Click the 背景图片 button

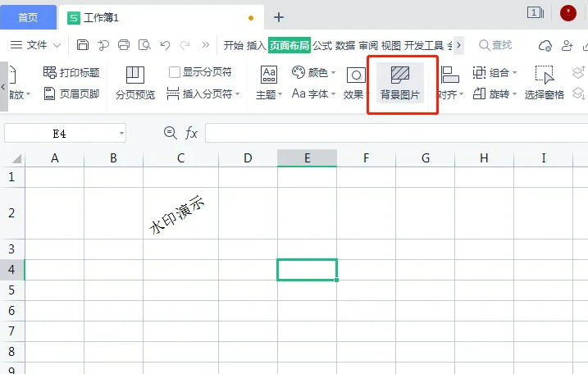[400, 84]
